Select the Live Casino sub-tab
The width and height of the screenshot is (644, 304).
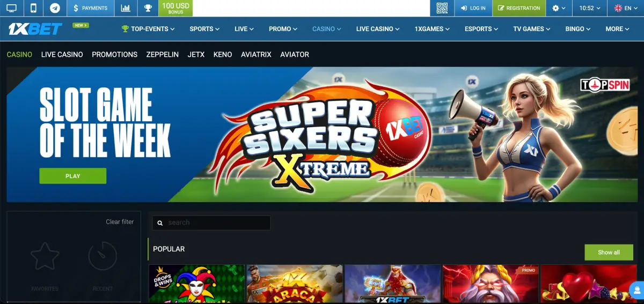coord(62,54)
